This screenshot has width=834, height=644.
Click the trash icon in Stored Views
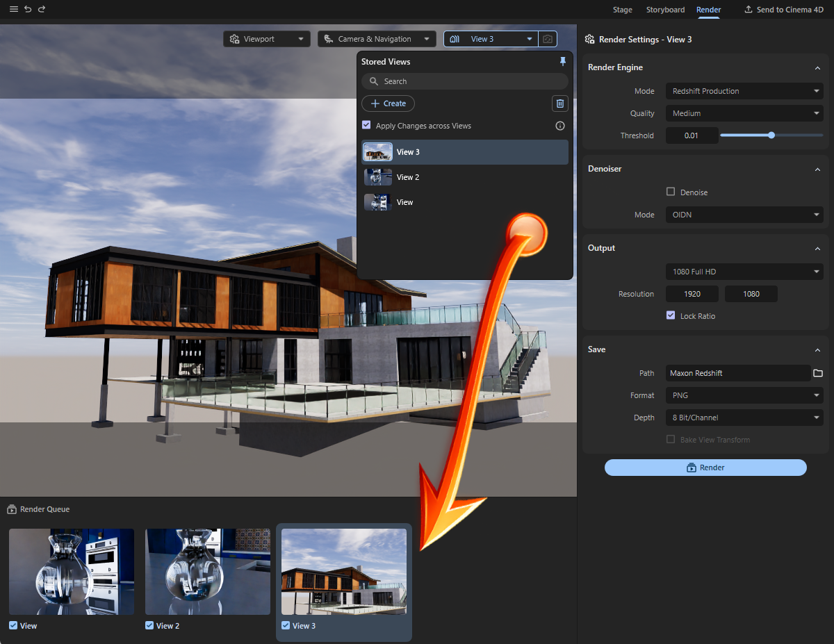pyautogui.click(x=560, y=104)
